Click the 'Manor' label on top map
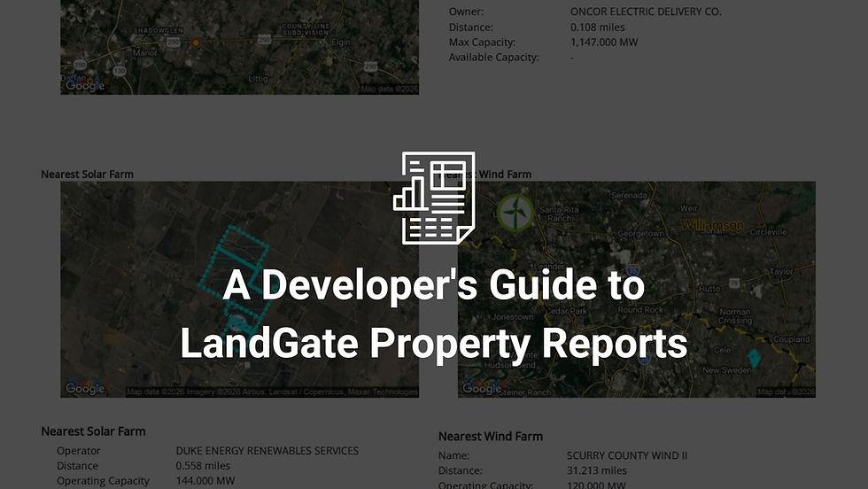868x489 pixels. click(x=145, y=52)
